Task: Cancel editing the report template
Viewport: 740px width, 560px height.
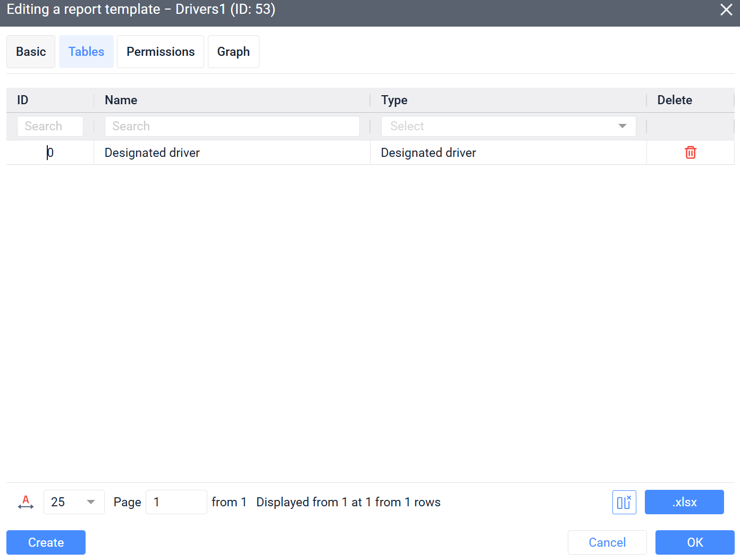Action: tap(607, 542)
